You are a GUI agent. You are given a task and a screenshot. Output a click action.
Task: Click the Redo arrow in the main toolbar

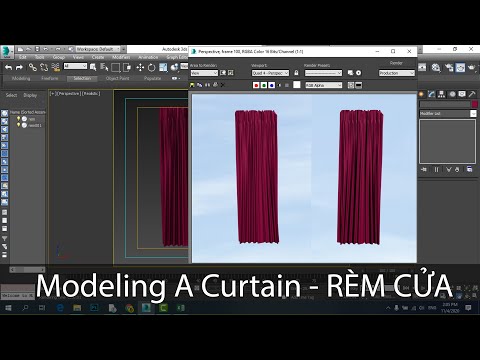click(19, 68)
